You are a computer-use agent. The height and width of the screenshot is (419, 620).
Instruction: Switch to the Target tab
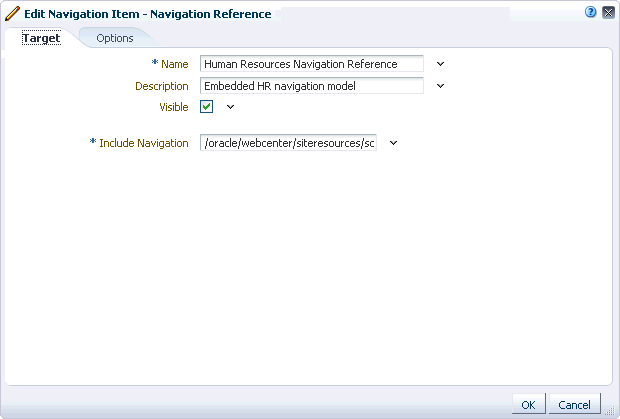pyautogui.click(x=41, y=38)
